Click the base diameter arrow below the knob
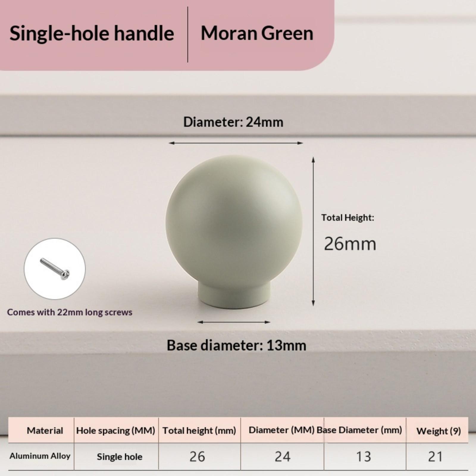 point(234,322)
